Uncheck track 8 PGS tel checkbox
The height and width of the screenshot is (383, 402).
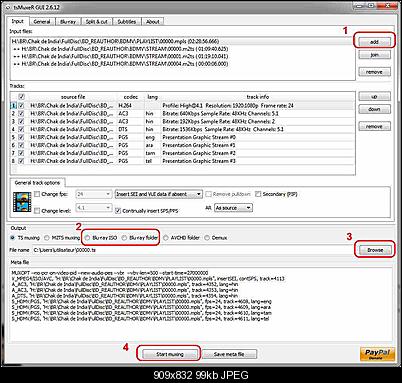(x=21, y=161)
